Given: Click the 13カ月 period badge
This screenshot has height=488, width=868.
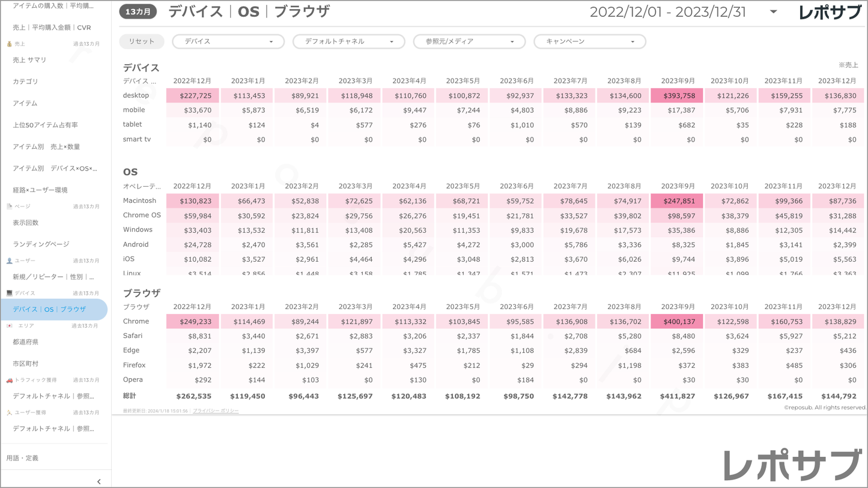Looking at the screenshot, I should 138,12.
